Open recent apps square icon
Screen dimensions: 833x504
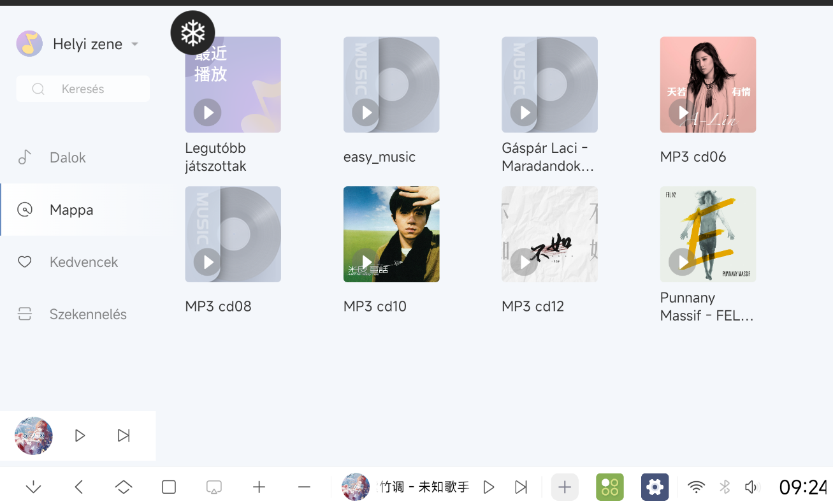coord(169,487)
